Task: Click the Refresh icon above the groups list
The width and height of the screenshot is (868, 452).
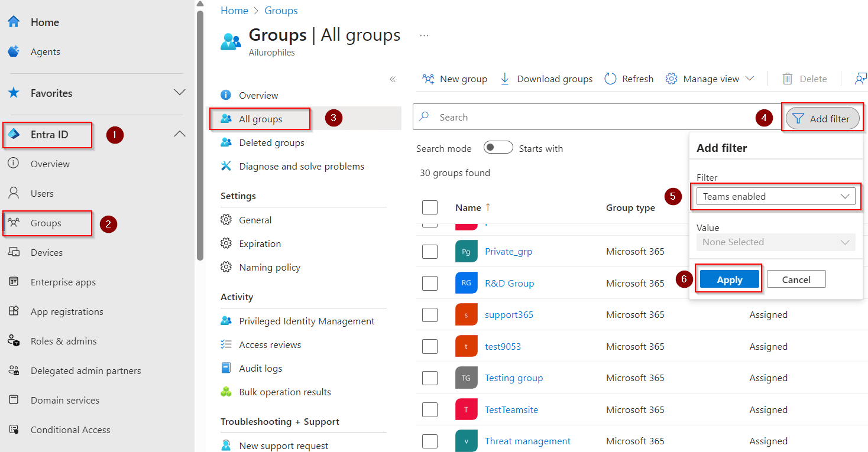Action: pyautogui.click(x=610, y=78)
